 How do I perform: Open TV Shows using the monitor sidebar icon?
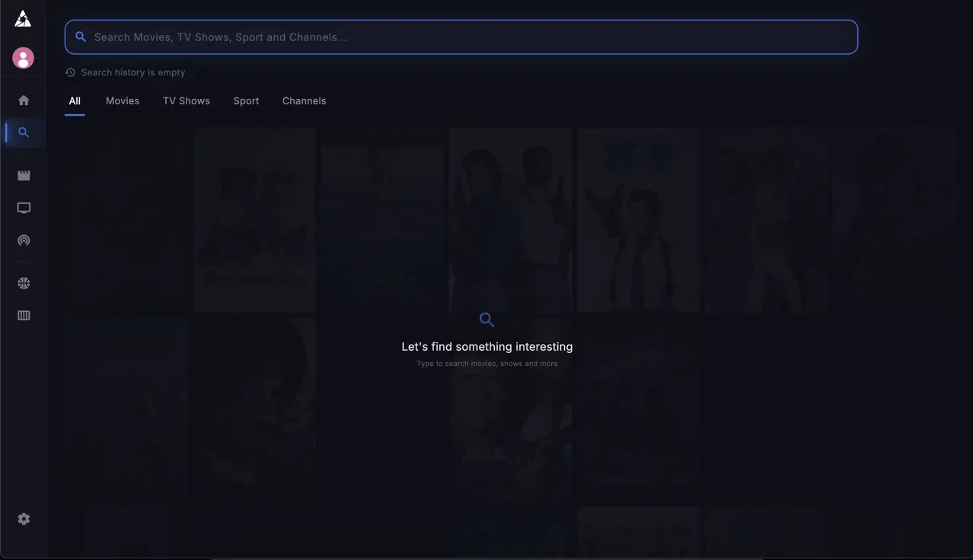coord(24,208)
